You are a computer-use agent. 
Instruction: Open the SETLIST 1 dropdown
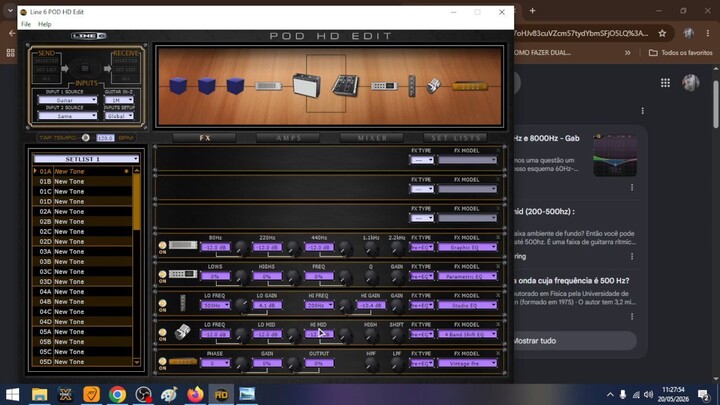click(x=86, y=159)
